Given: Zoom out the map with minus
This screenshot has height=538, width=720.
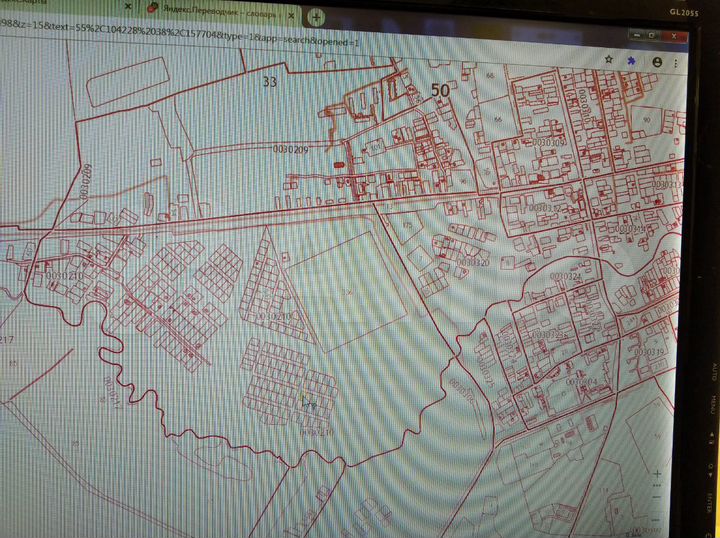Looking at the screenshot, I should click(657, 497).
